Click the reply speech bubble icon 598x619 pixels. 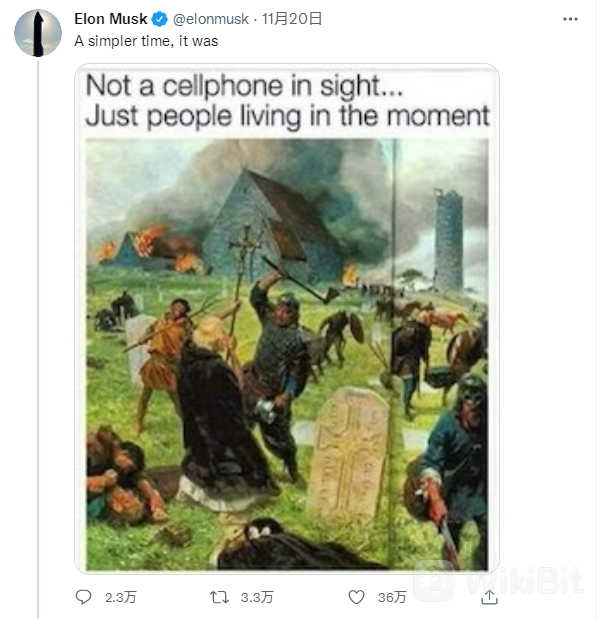[x=83, y=597]
